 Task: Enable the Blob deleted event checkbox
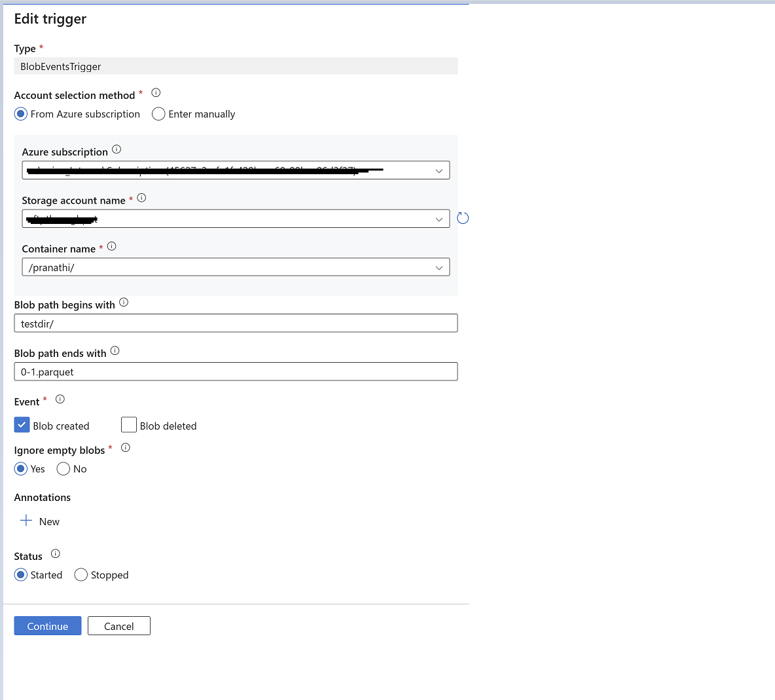coord(129,425)
